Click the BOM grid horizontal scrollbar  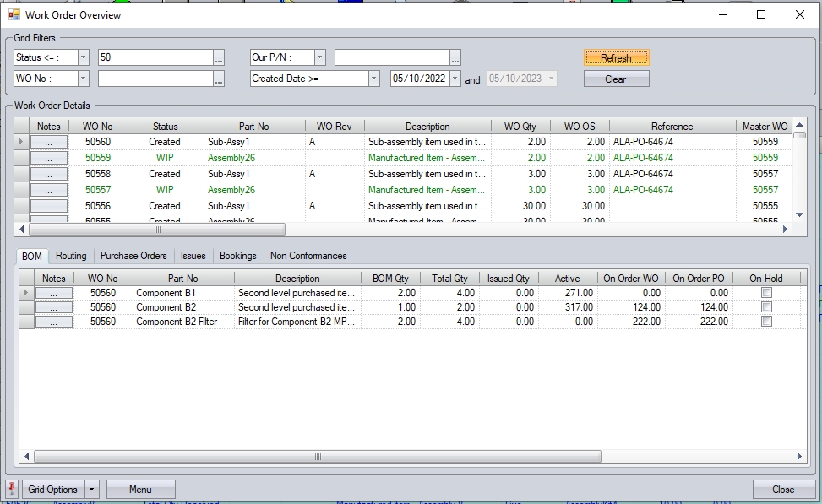click(318, 456)
